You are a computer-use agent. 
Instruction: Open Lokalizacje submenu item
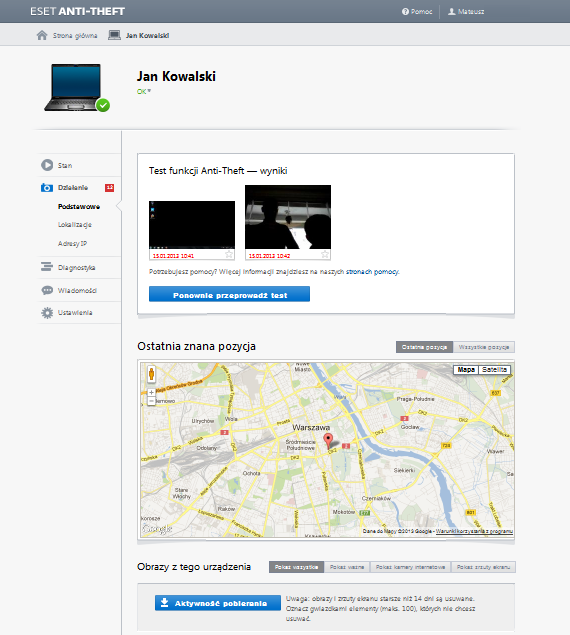pos(75,225)
